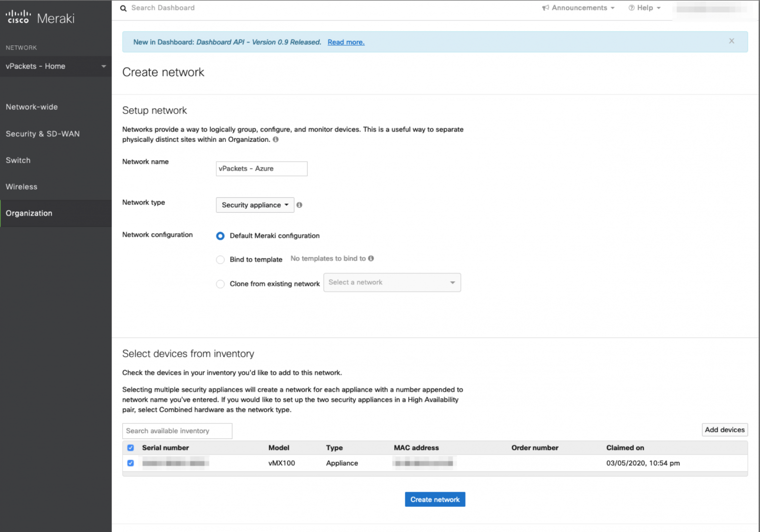Check the vMX100 appliance inventory row
Viewport: 760px width, 532px height.
(x=130, y=463)
